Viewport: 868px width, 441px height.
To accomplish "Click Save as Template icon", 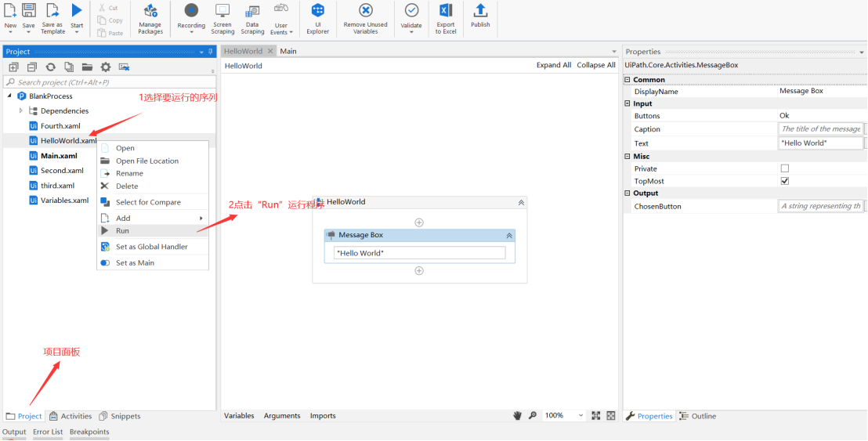I will (x=52, y=10).
